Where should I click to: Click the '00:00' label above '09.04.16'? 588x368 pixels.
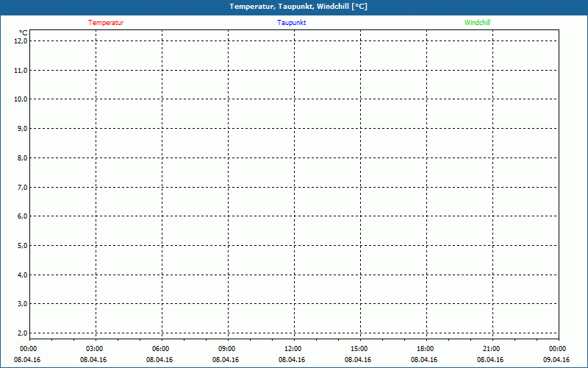(558, 349)
